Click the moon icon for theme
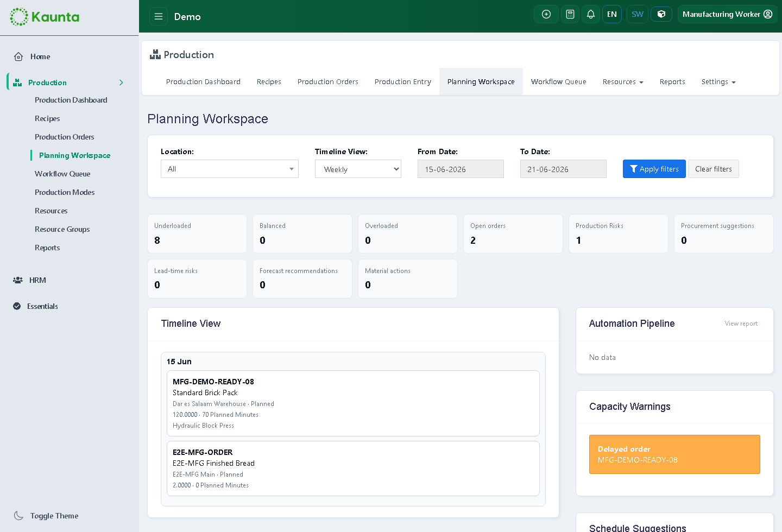The width and height of the screenshot is (782, 532). [18, 516]
